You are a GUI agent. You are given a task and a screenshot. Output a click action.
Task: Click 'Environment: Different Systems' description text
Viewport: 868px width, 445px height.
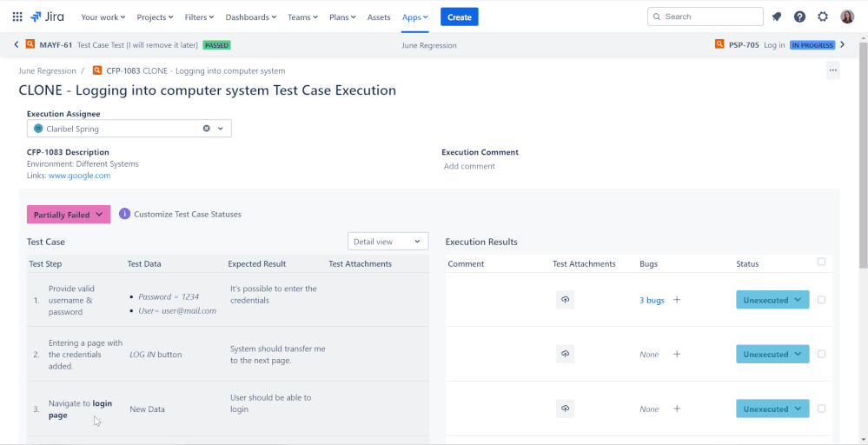pyautogui.click(x=83, y=163)
